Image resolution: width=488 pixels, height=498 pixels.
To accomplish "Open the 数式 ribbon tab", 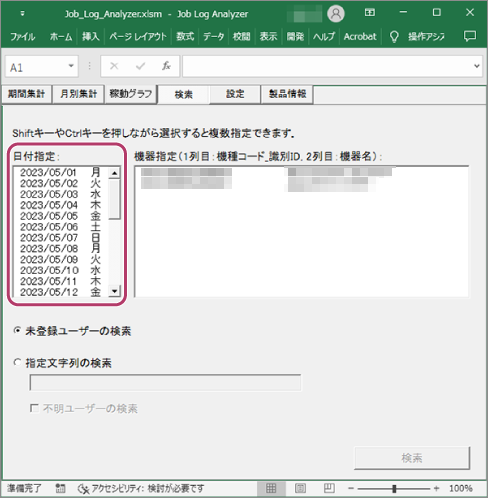I will tap(185, 36).
